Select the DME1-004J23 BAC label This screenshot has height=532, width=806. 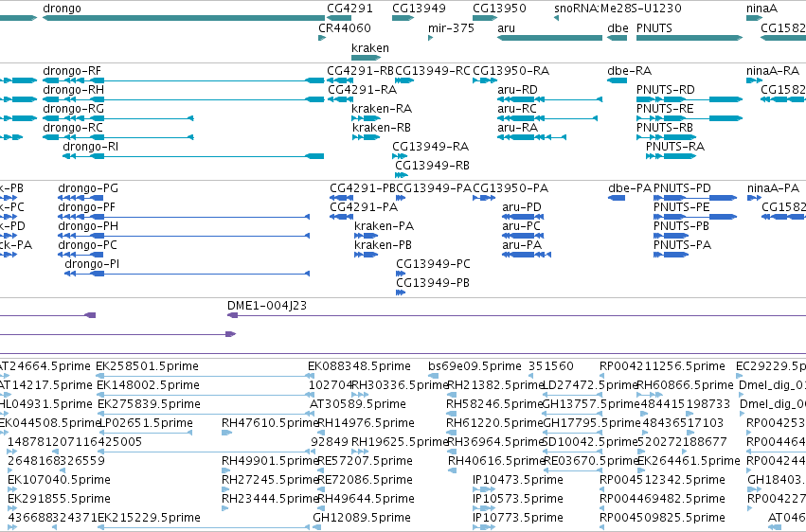[267, 306]
